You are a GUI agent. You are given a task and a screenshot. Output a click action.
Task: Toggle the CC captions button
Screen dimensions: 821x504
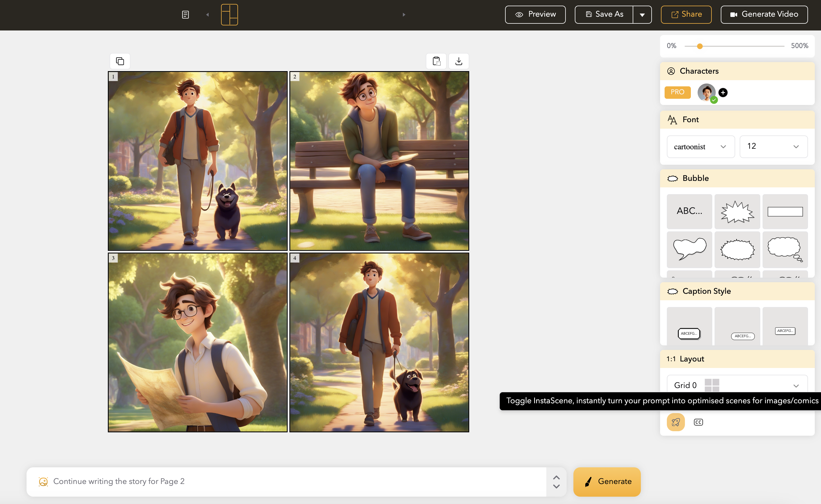[x=698, y=422]
